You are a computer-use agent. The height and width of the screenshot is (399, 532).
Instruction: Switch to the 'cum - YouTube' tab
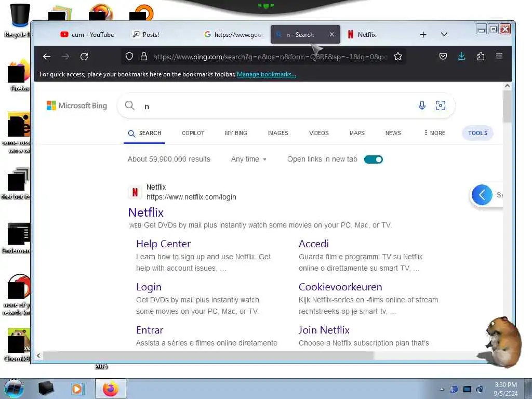(x=87, y=35)
